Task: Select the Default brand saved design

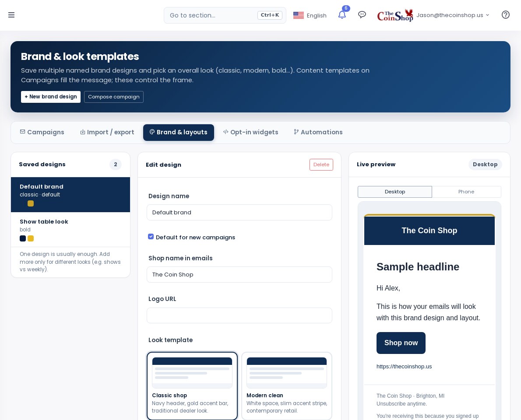Action: click(70, 195)
